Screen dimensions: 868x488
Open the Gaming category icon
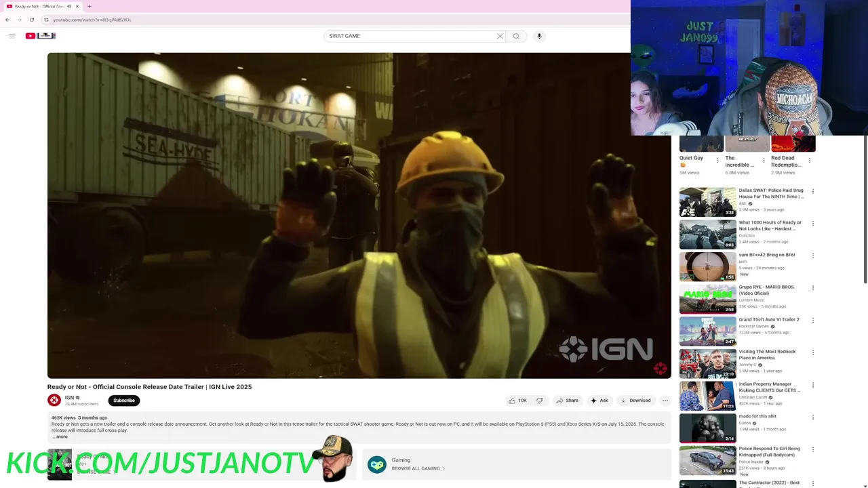377,464
